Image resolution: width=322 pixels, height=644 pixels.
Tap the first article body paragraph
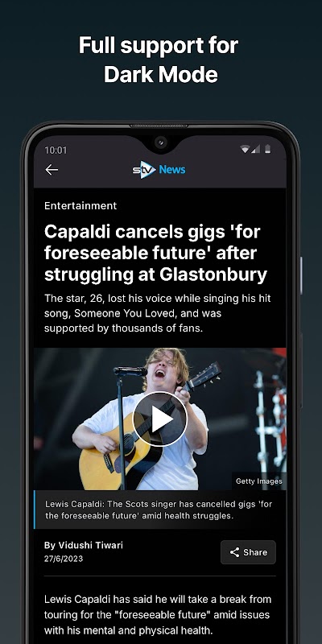pos(158,614)
